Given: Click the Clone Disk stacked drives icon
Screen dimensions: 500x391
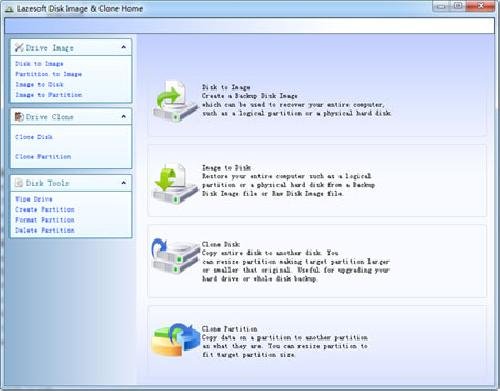Looking at the screenshot, I should (x=176, y=256).
